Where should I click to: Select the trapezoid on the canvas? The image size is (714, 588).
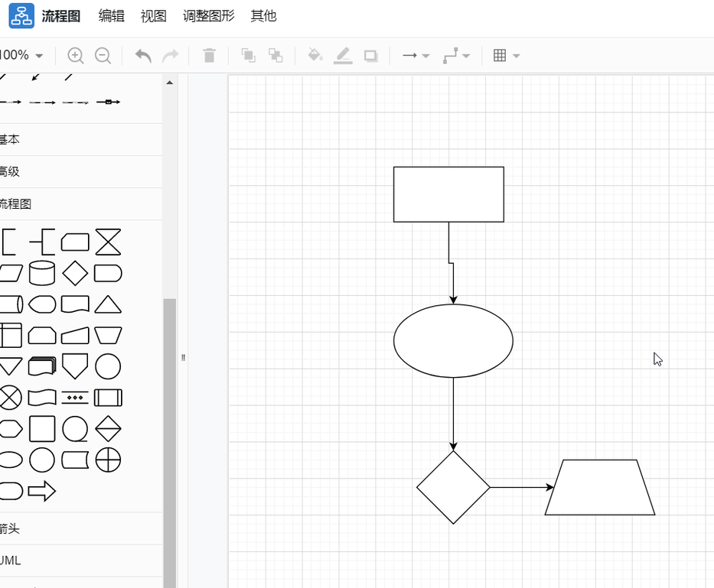tap(600, 487)
